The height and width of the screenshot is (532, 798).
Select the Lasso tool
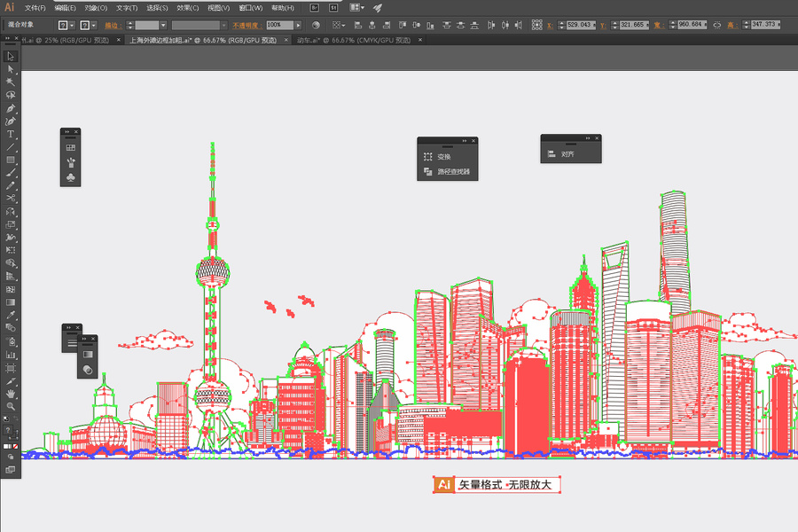pos(10,95)
